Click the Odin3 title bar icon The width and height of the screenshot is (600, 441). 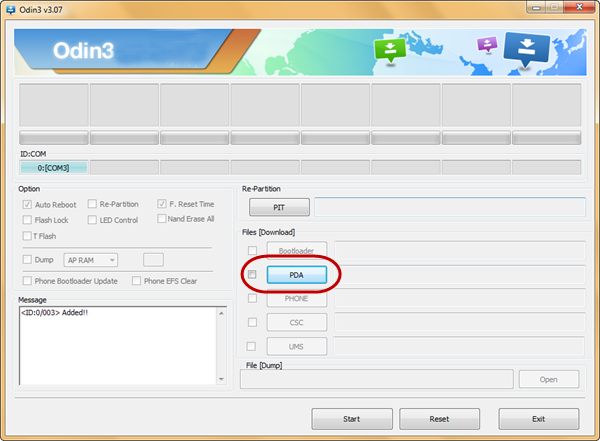[11, 9]
